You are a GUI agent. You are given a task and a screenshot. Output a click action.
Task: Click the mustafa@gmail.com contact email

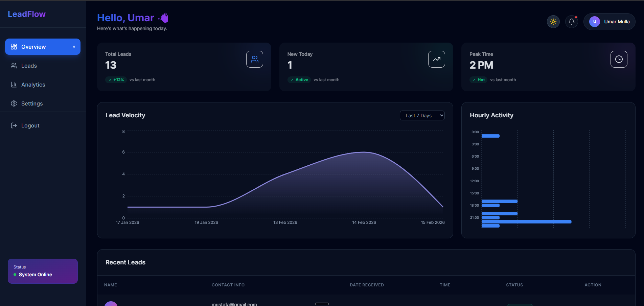234,304
